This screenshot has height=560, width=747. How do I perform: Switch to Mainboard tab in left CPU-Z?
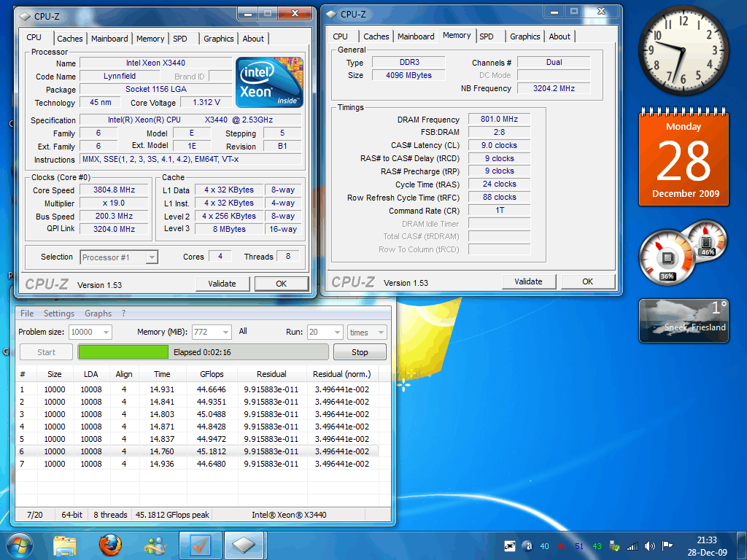[109, 39]
